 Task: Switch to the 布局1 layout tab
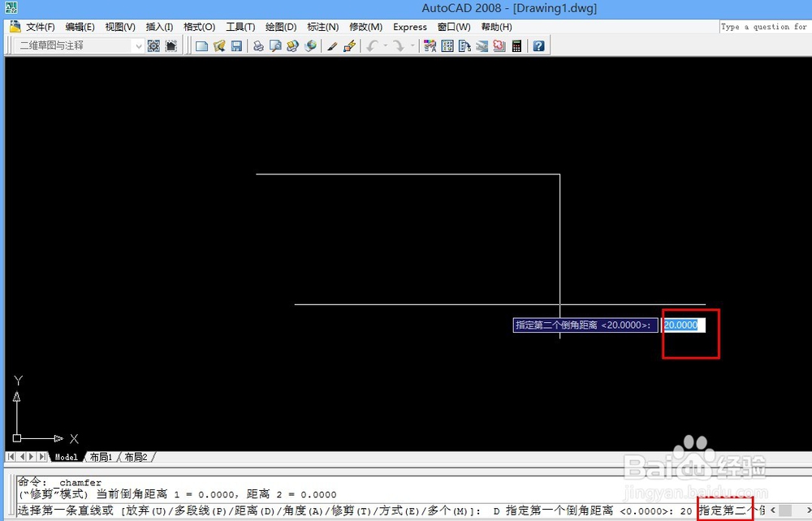coord(101,457)
